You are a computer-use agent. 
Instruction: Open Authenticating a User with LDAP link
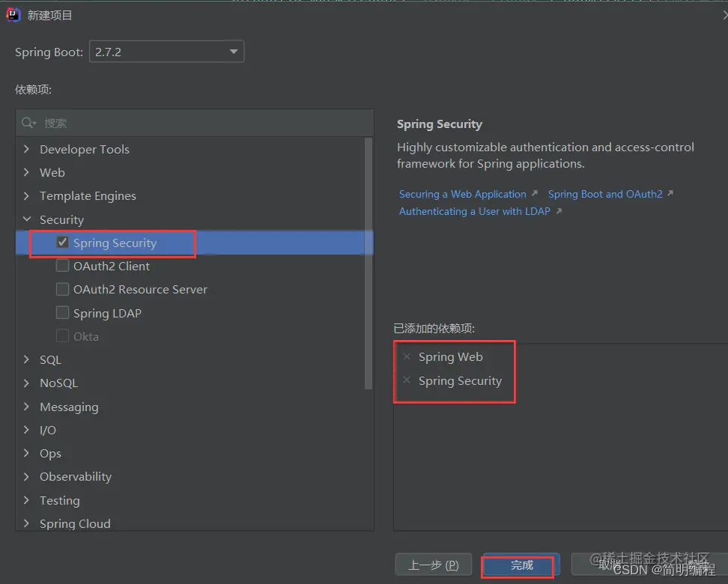click(x=475, y=211)
